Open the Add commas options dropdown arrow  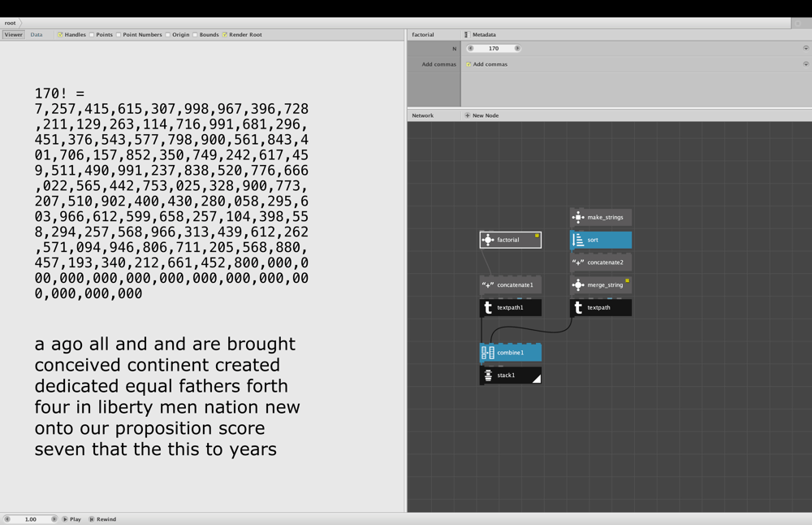point(806,64)
